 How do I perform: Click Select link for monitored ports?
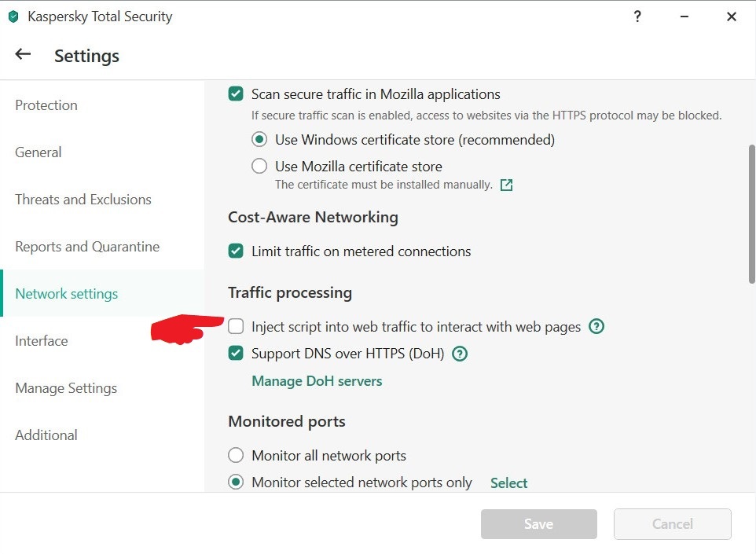[508, 483]
